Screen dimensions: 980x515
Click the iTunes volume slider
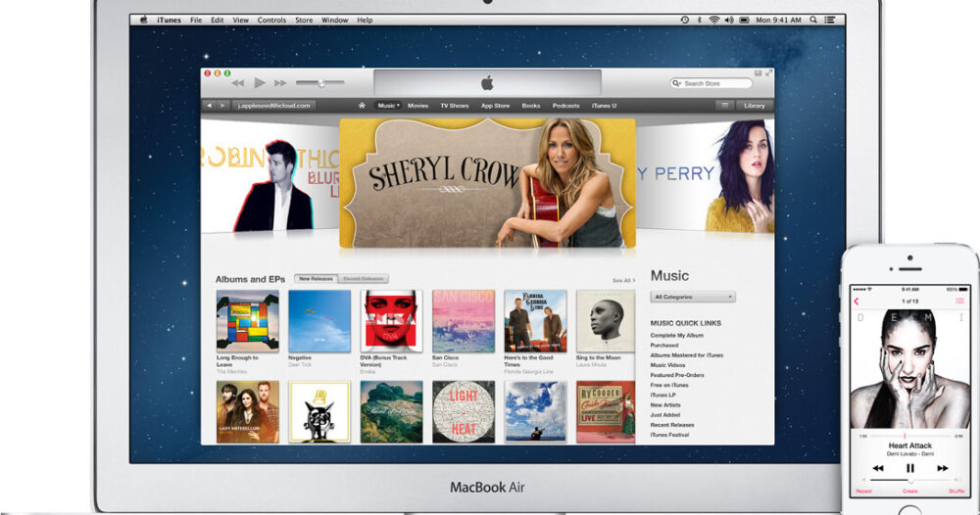click(x=319, y=83)
